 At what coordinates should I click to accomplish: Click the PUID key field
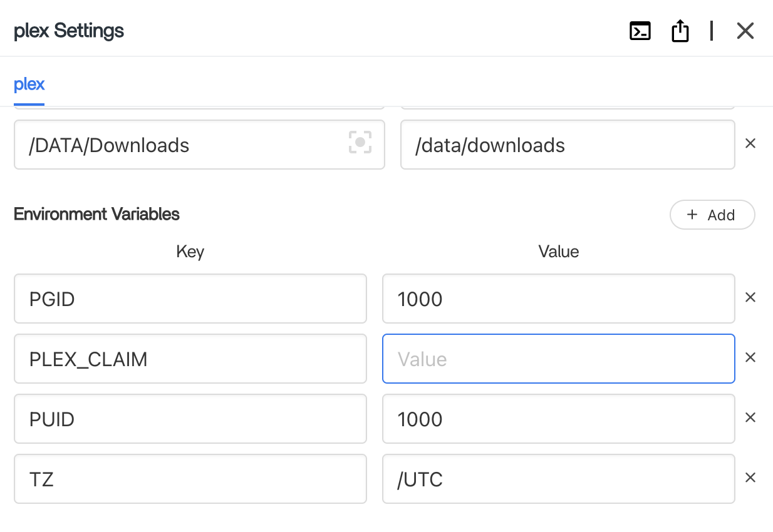(190, 419)
